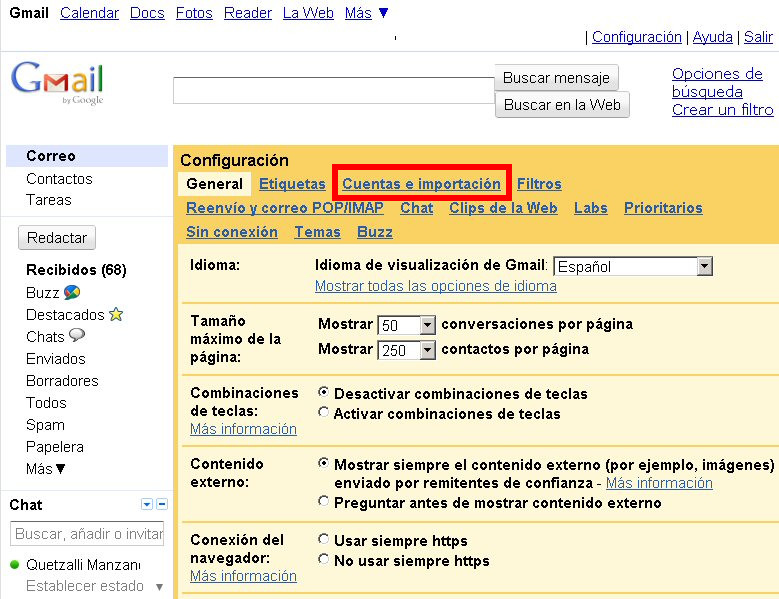Image resolution: width=779 pixels, height=599 pixels.
Task: Select Desactivar combinaciones de teclas
Action: (323, 392)
